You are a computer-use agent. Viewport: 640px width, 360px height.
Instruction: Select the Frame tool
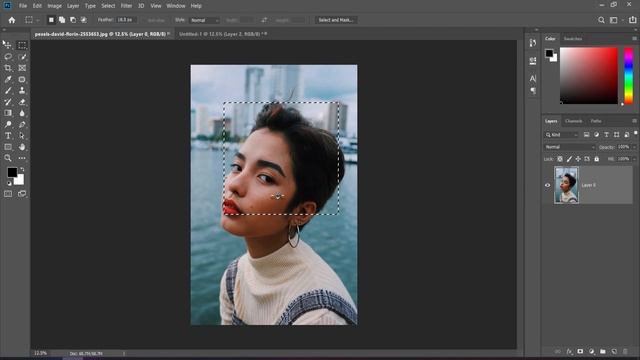pos(22,68)
